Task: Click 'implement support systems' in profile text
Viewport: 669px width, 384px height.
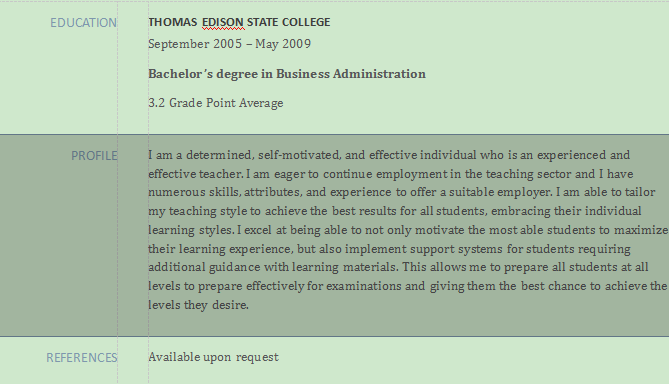Action: tap(424, 249)
